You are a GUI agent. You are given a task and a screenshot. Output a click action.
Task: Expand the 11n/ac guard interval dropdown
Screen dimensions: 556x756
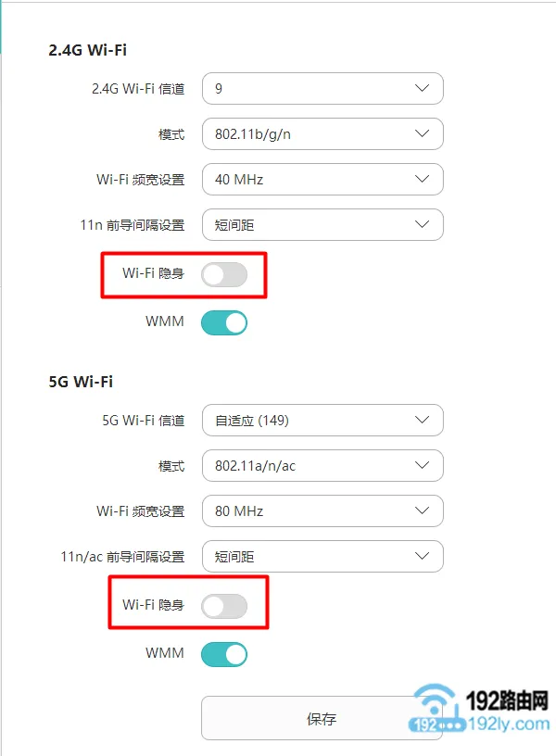click(322, 557)
